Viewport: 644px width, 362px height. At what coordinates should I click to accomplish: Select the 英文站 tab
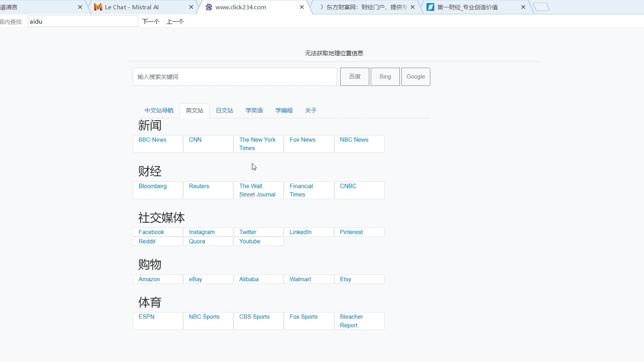tap(195, 111)
